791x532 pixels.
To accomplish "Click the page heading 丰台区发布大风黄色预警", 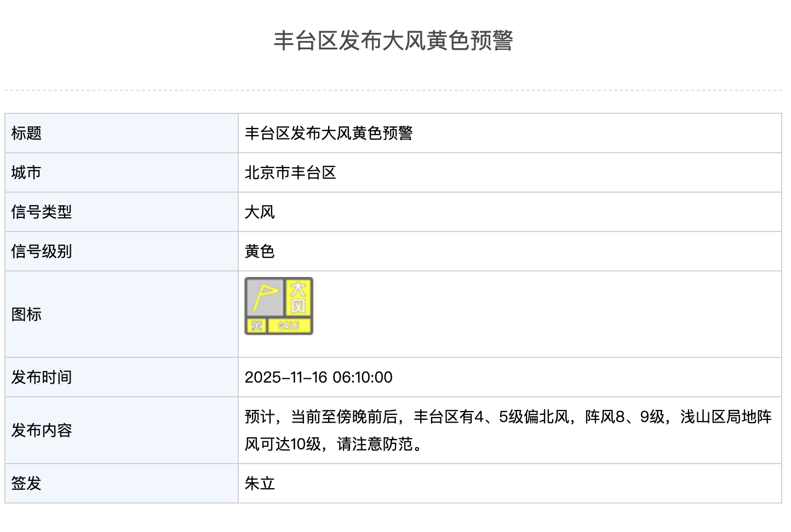I will [393, 41].
